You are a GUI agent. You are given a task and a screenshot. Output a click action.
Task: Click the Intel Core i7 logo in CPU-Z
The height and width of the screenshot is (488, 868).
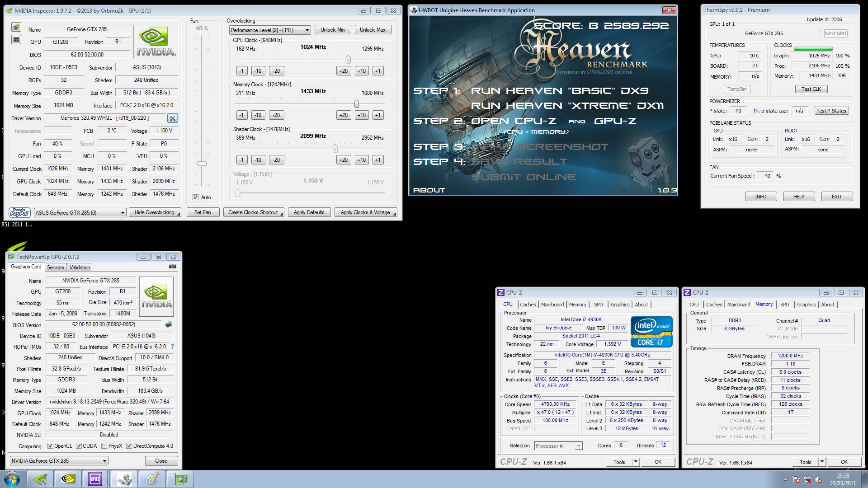pyautogui.click(x=651, y=332)
